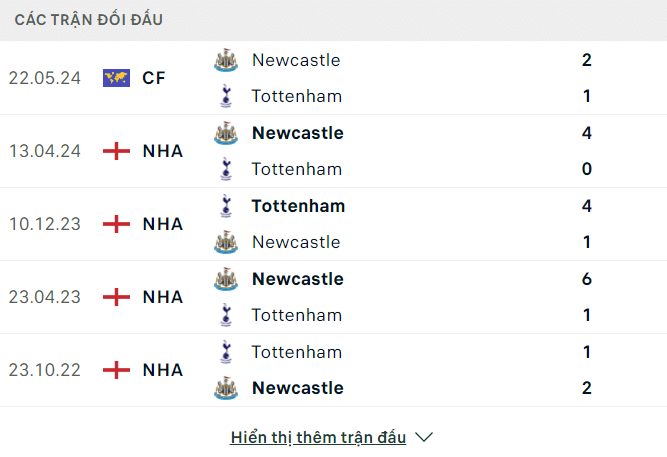Viewport: 667px width, 457px height.
Task: Select bold Tottenham name in 10.12.23 match
Action: point(298,206)
